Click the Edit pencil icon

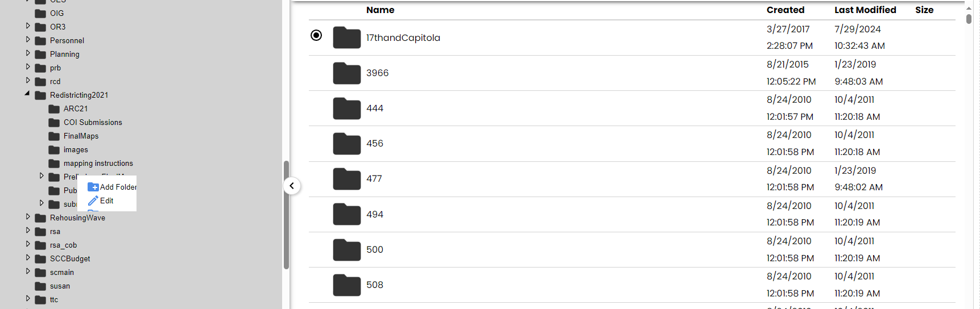[x=93, y=201]
